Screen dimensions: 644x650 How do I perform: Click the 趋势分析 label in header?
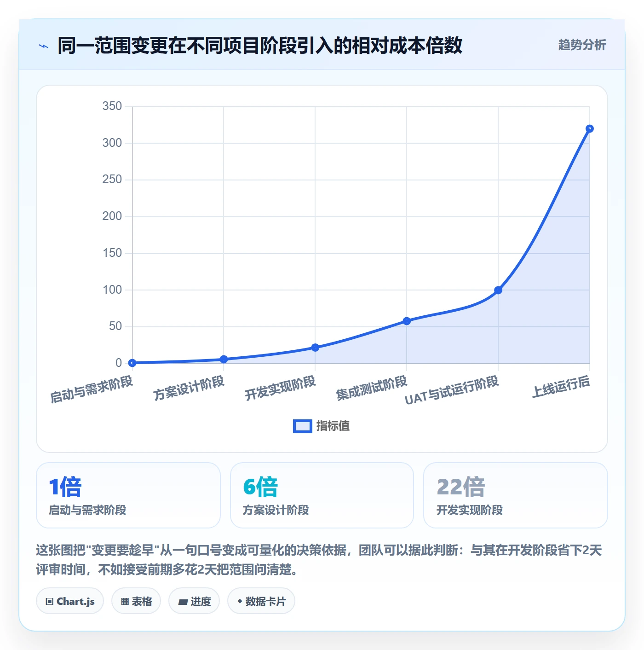coord(582,45)
